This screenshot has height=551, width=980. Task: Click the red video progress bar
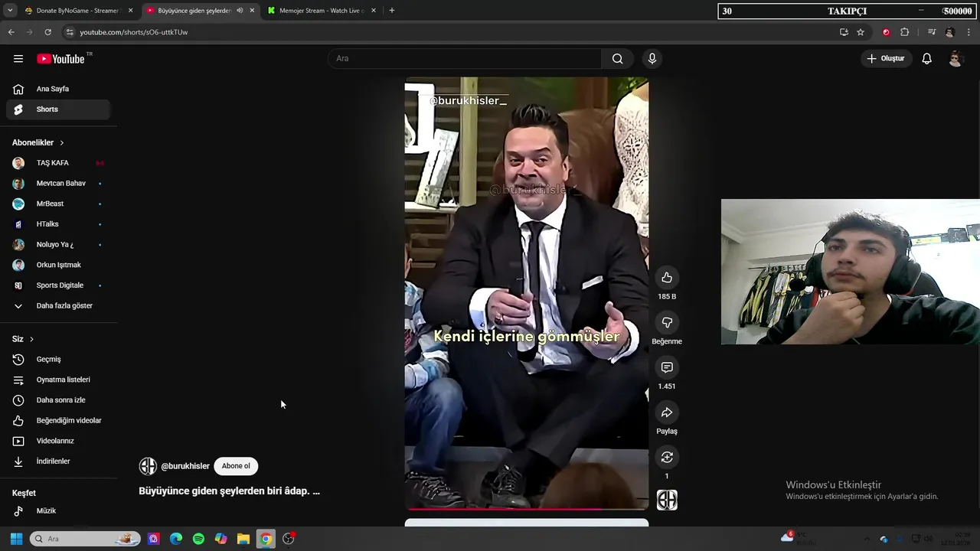click(x=527, y=508)
